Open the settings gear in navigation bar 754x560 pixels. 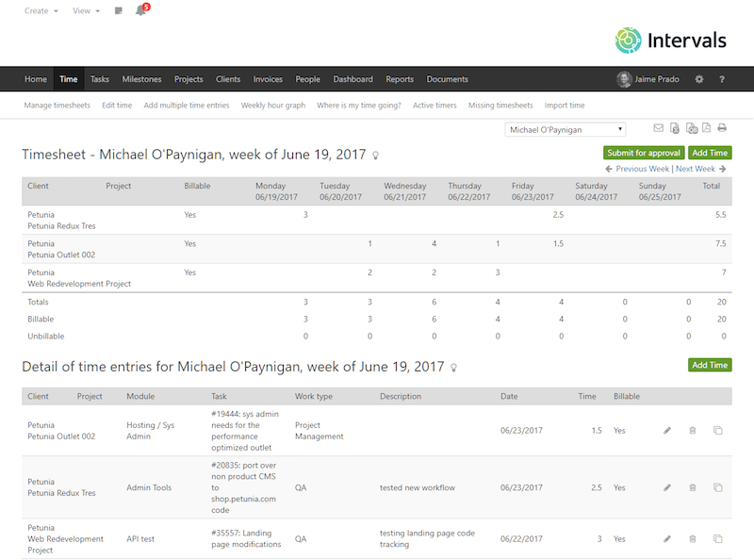pyautogui.click(x=698, y=79)
